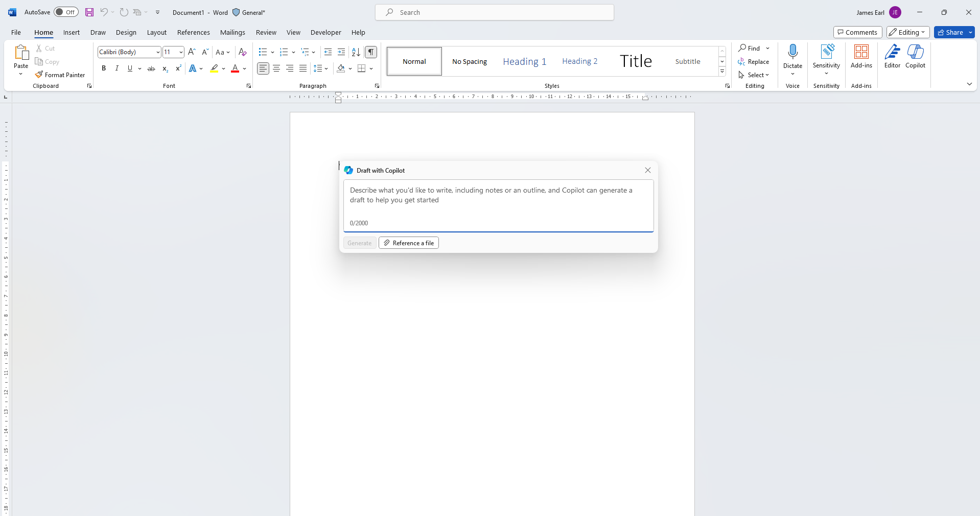Screen dimensions: 980x516
Task: Clear all formatting icon
Action: click(x=243, y=52)
